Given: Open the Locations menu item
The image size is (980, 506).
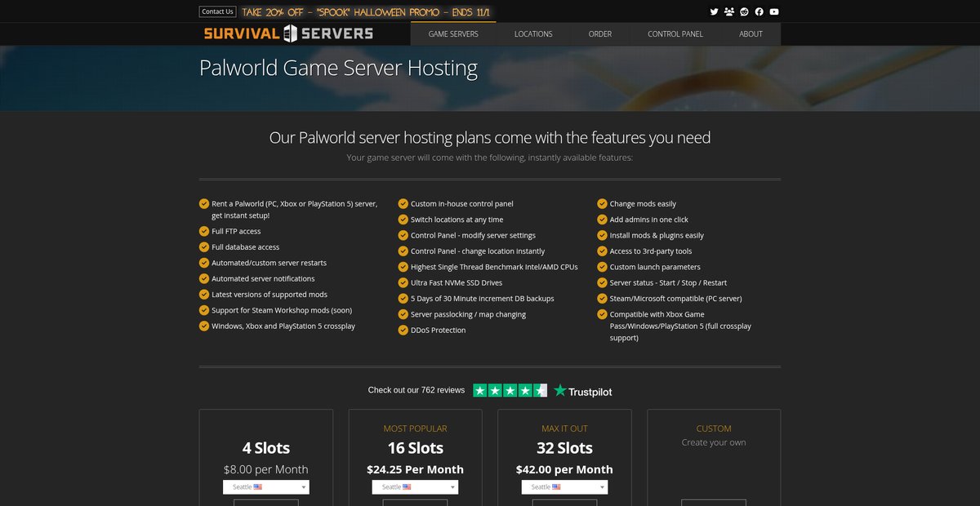Looking at the screenshot, I should pos(533,34).
